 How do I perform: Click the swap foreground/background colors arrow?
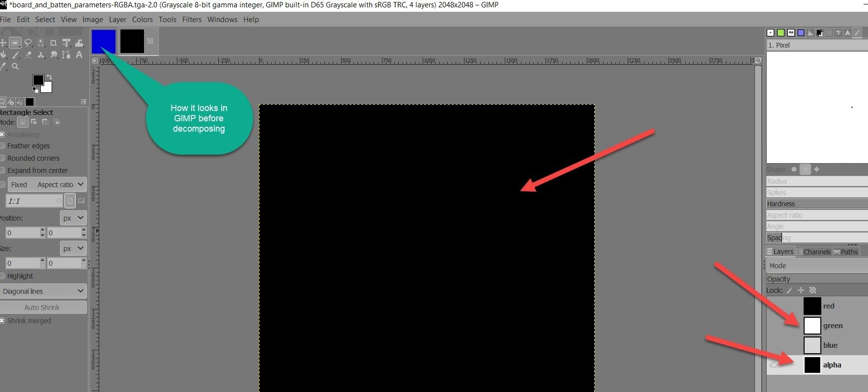49,77
